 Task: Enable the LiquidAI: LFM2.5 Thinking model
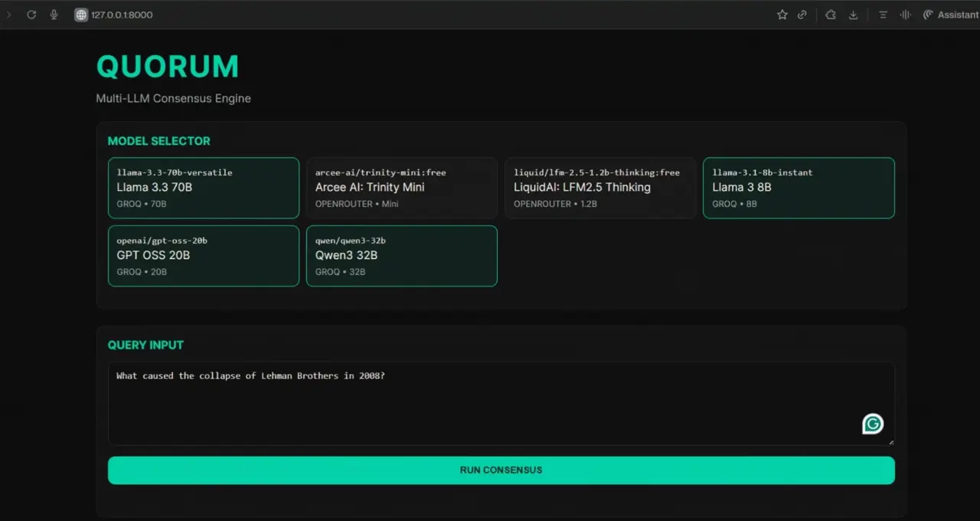pyautogui.click(x=600, y=188)
